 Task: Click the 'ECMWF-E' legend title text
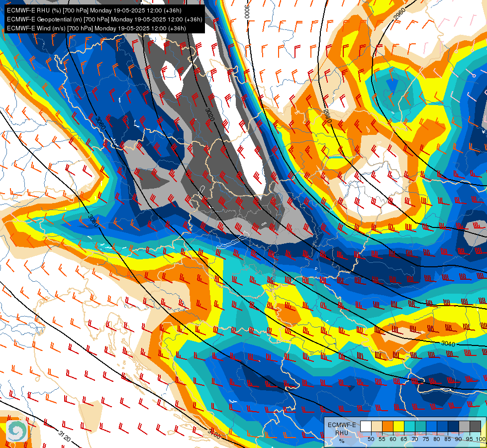[x=342, y=425]
